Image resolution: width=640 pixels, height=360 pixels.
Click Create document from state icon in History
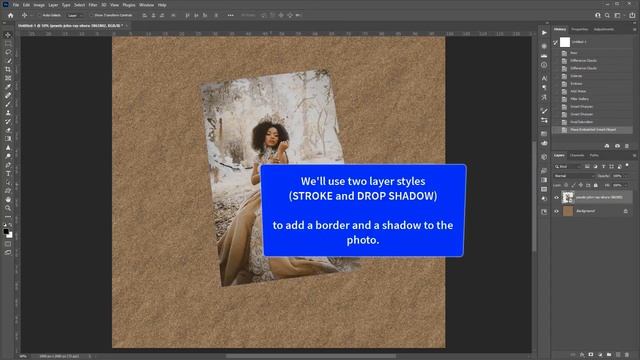click(x=607, y=146)
